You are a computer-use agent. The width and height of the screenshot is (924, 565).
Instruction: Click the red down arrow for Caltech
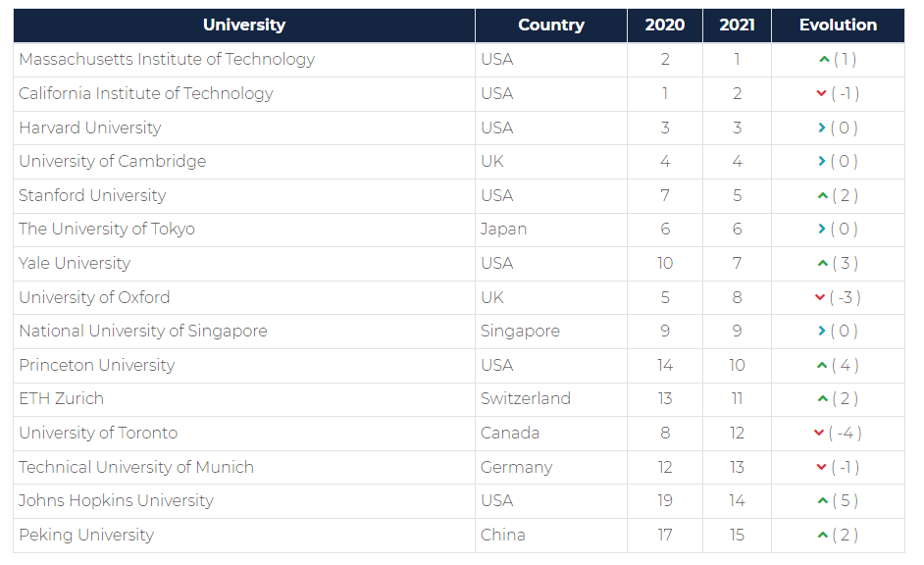(821, 94)
